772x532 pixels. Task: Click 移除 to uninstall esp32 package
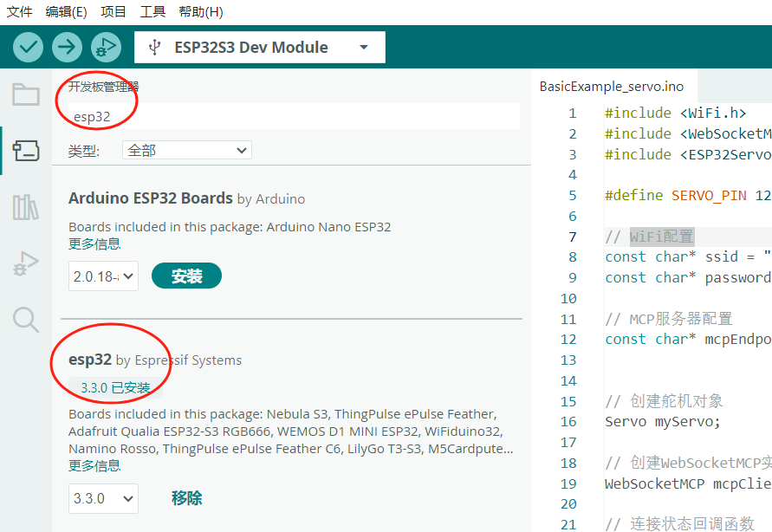[x=186, y=498]
